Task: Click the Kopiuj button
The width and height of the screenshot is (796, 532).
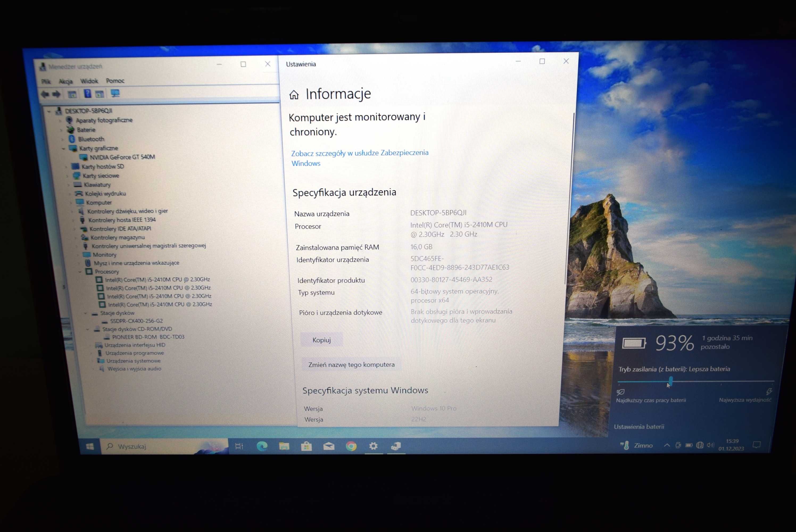Action: click(321, 340)
